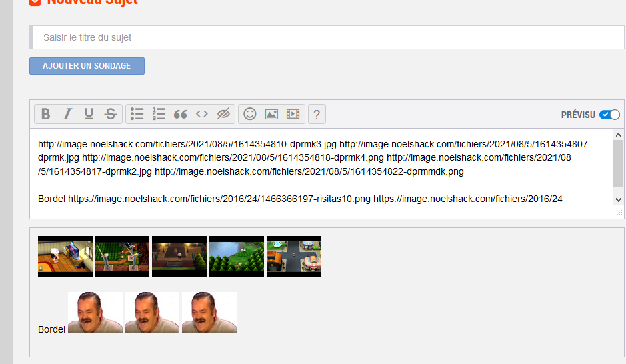The image size is (626, 364).
Task: Open the formatting help question mark
Action: tap(317, 115)
